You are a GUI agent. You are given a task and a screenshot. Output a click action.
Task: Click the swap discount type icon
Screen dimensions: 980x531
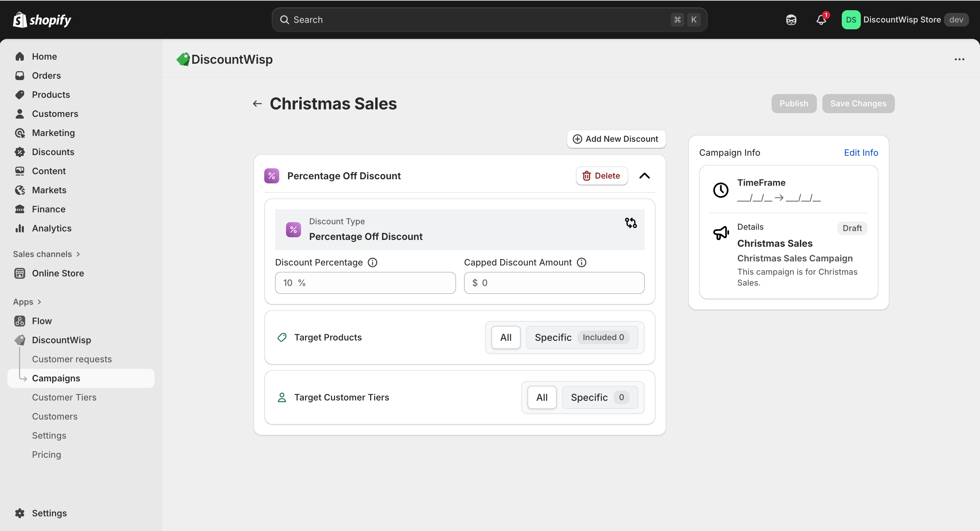click(x=631, y=223)
